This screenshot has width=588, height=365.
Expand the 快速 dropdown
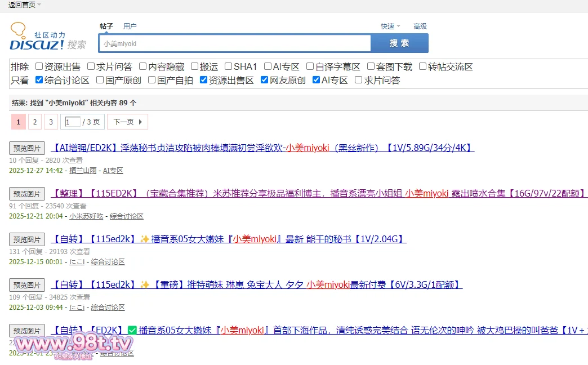pyautogui.click(x=390, y=26)
